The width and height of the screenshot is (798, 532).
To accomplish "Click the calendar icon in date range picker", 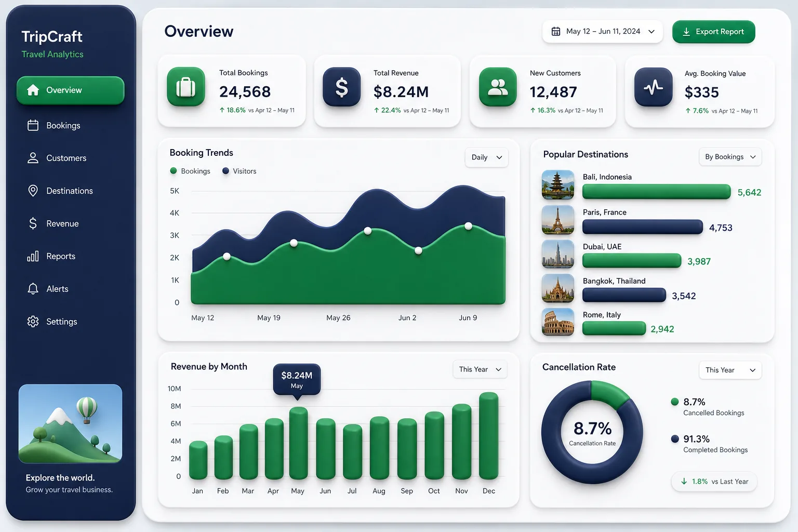I will point(556,31).
